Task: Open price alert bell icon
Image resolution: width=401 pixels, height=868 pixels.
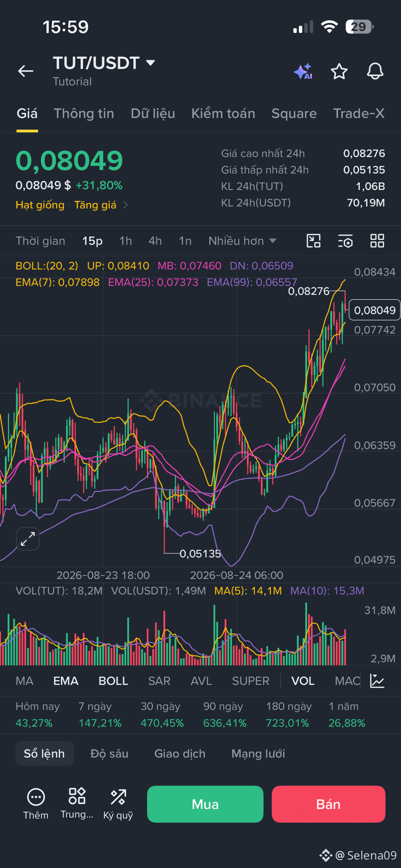Action: pyautogui.click(x=375, y=72)
